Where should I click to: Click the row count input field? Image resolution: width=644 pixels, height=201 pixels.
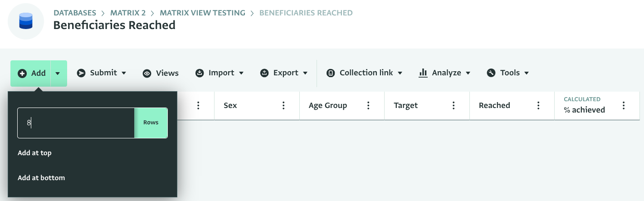pyautogui.click(x=76, y=123)
